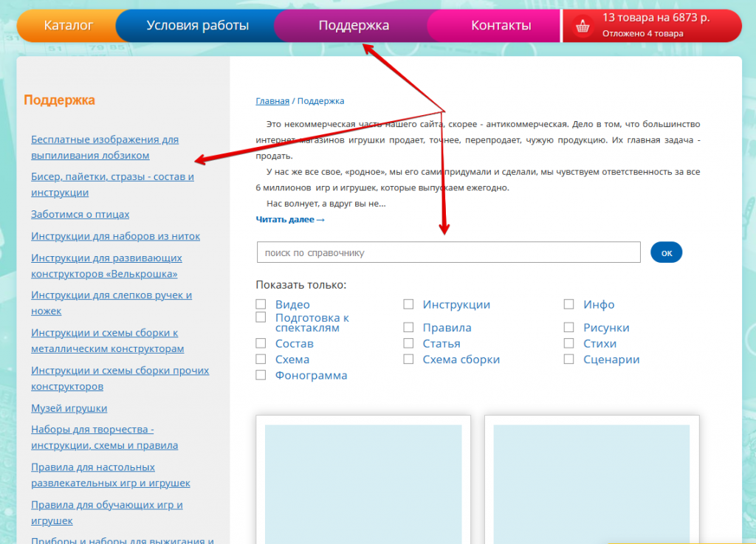
Task: Select the 'Схема сборки' checkbox
Action: [x=408, y=359]
